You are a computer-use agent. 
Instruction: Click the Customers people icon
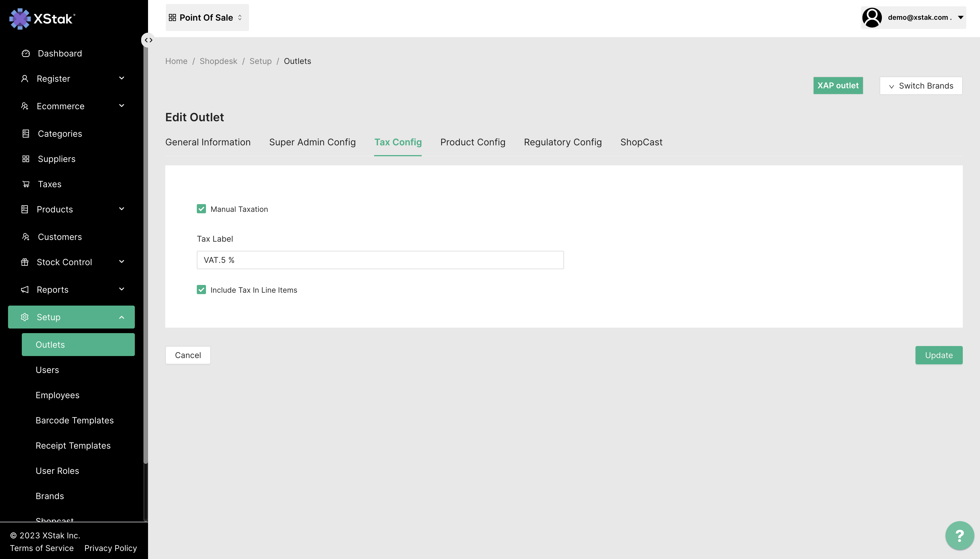click(26, 237)
